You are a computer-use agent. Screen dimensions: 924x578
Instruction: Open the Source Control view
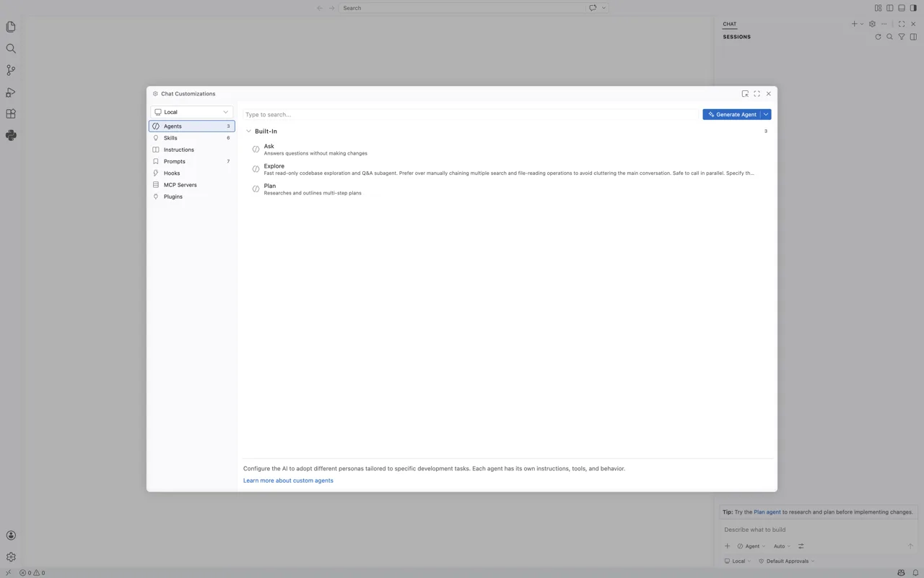coord(11,70)
